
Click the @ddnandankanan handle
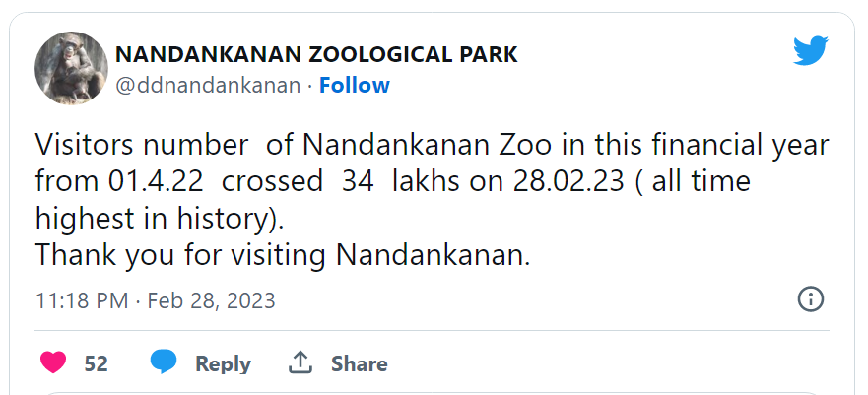click(208, 86)
